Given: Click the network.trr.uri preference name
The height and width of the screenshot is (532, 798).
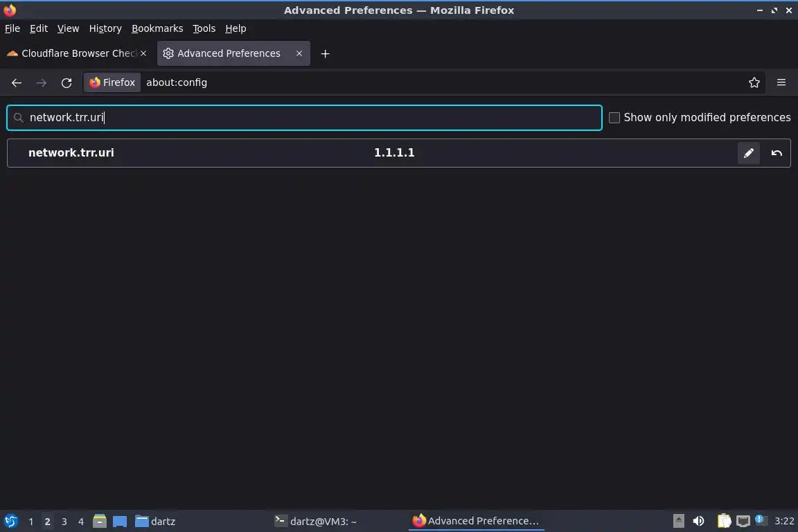Looking at the screenshot, I should 71,152.
